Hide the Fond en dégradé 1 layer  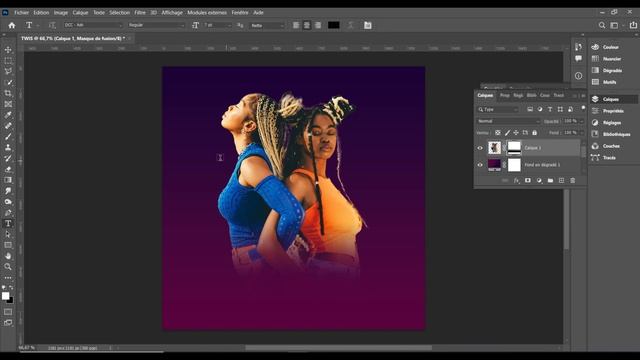coord(480,165)
